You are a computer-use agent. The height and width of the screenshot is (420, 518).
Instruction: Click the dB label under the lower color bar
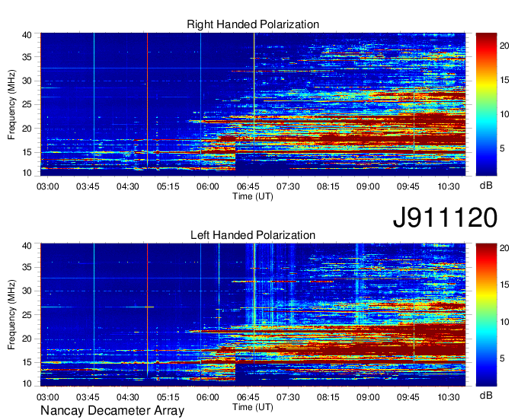(x=486, y=395)
